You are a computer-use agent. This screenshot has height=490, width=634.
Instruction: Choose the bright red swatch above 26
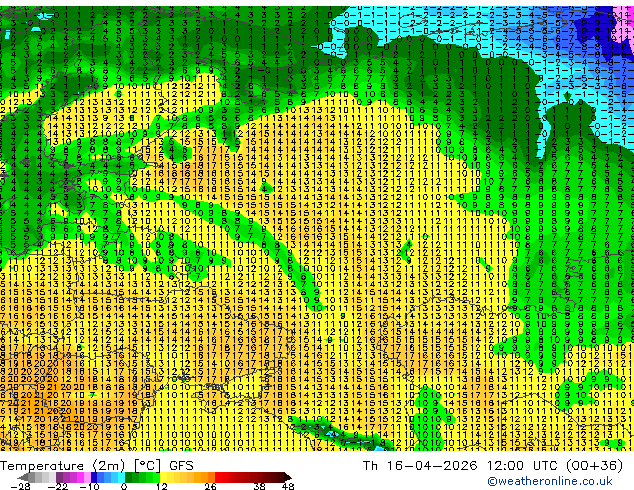pos(218,477)
